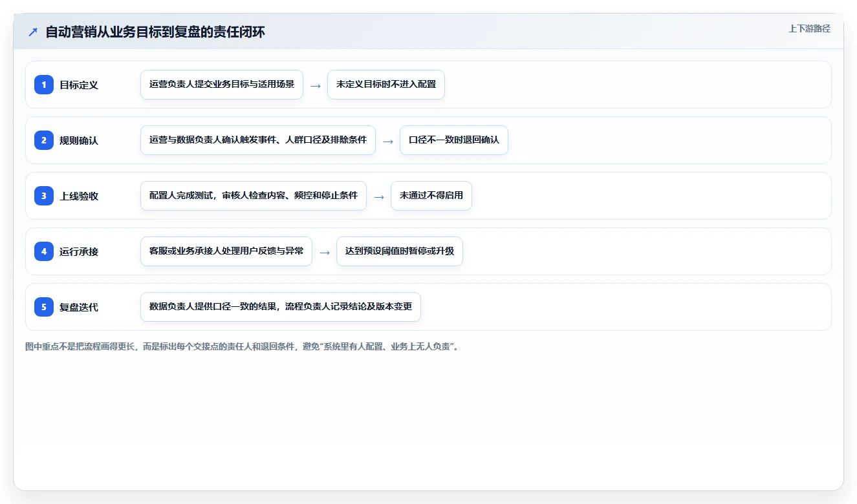Select step number 1 badge

click(x=44, y=85)
